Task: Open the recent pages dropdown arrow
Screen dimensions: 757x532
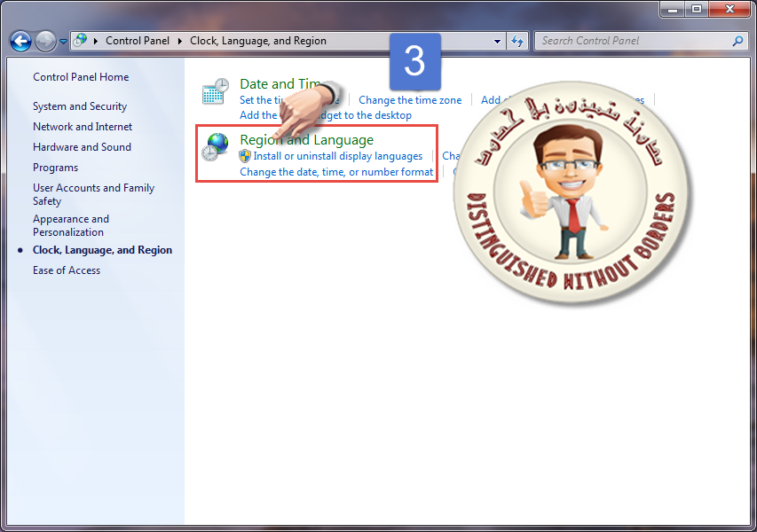Action: pyautogui.click(x=63, y=42)
